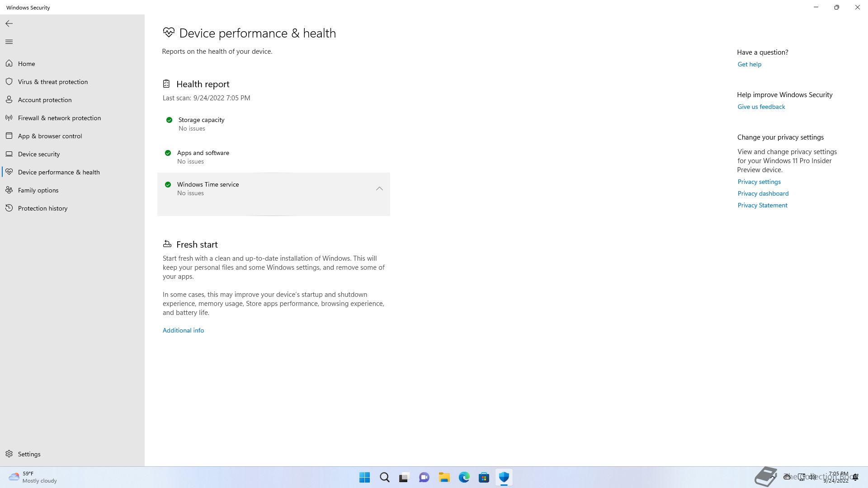Open the Protection history clock icon

tap(9, 208)
